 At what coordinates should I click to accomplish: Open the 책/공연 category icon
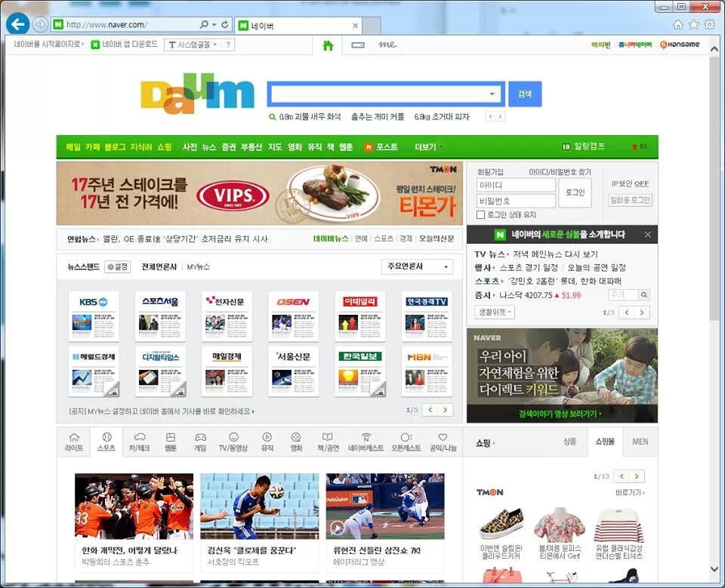pyautogui.click(x=328, y=442)
